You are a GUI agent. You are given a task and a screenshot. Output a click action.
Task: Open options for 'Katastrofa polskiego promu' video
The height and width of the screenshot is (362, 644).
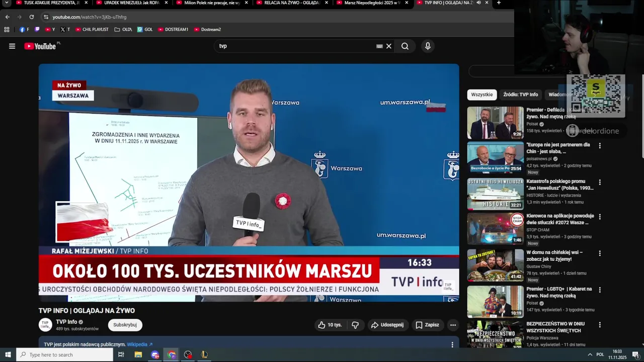tap(600, 182)
